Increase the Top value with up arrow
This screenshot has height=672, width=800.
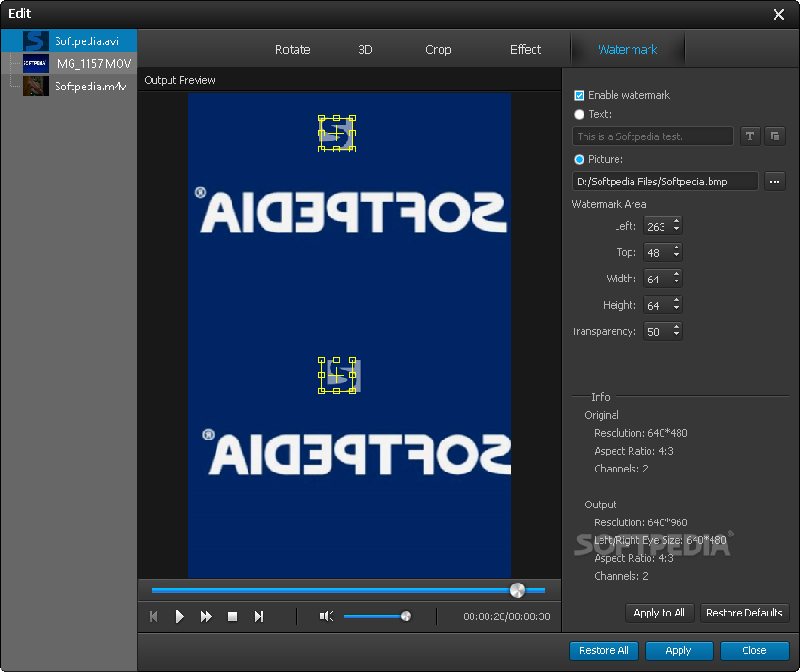pos(676,248)
